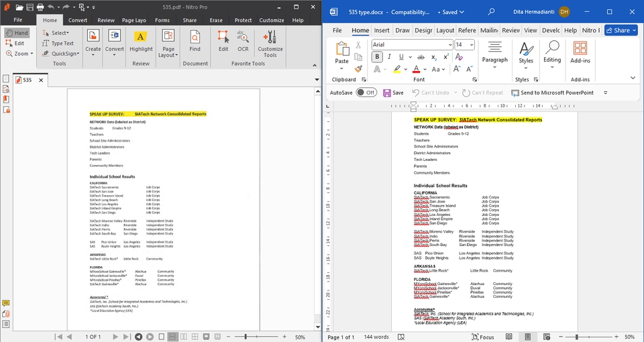Decrease font size in Word
The width and height of the screenshot is (644, 342).
(x=469, y=69)
